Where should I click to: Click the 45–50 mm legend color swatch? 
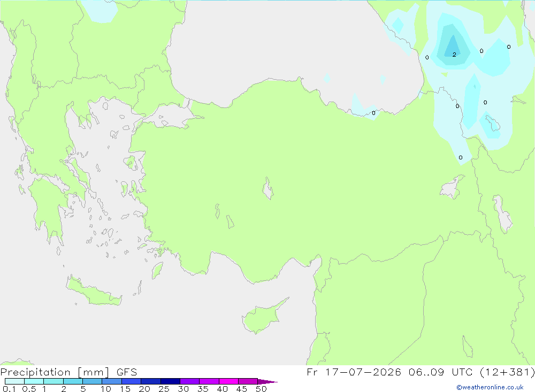pyautogui.click(x=248, y=381)
